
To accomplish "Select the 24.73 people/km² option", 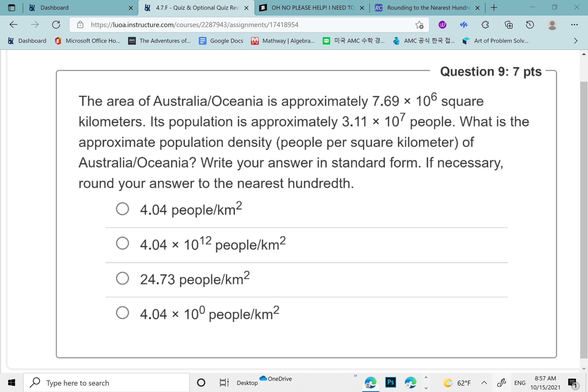I will click(x=122, y=278).
